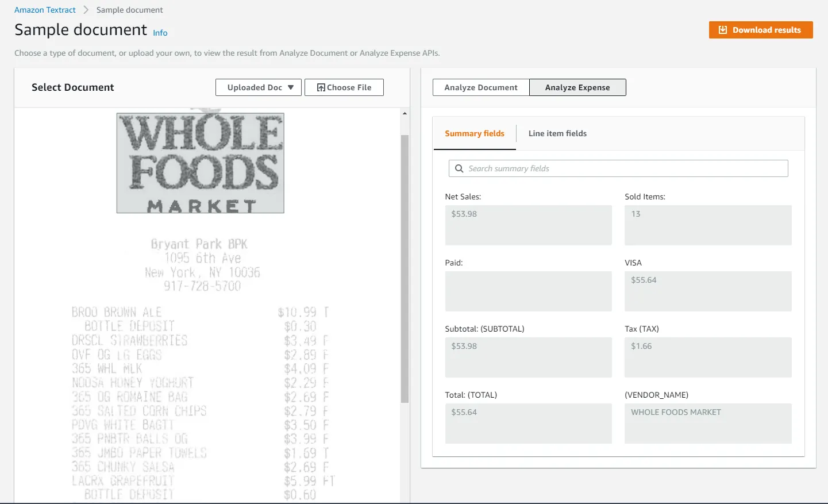Select the Analyze Expense tab
The image size is (828, 504).
(577, 87)
